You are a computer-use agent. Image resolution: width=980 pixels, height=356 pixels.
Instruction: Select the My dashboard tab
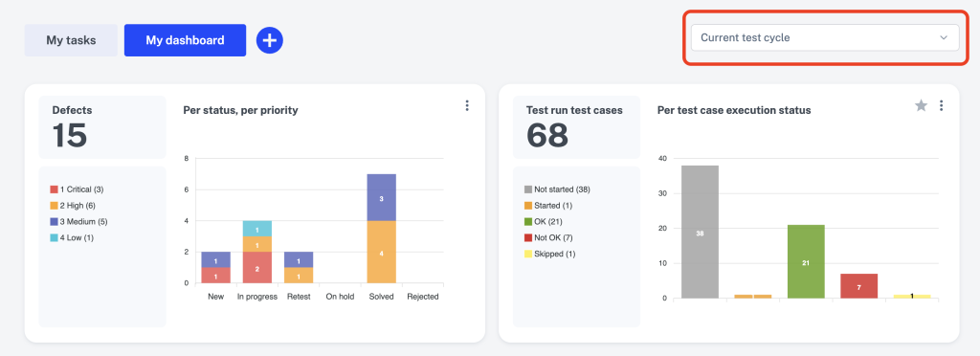(x=185, y=40)
